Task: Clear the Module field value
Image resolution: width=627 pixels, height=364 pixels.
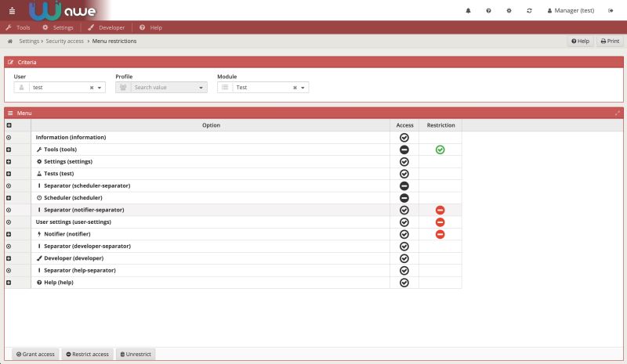Action: (x=295, y=88)
